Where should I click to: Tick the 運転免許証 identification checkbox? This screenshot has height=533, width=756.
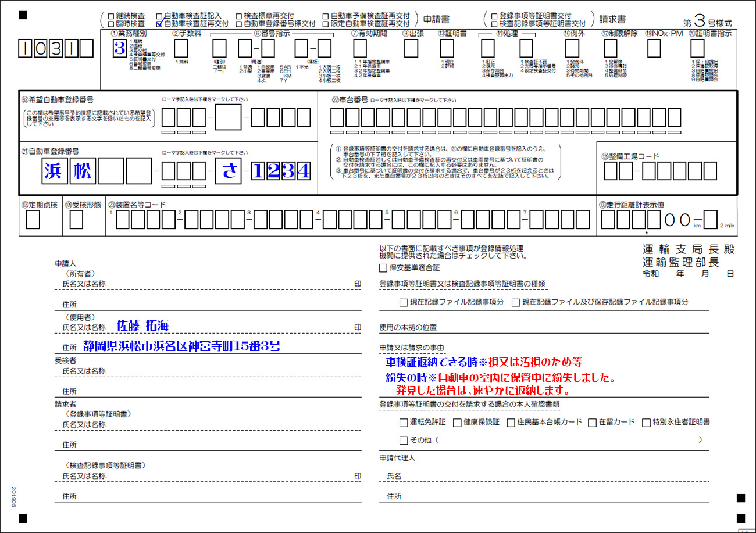[x=404, y=423]
